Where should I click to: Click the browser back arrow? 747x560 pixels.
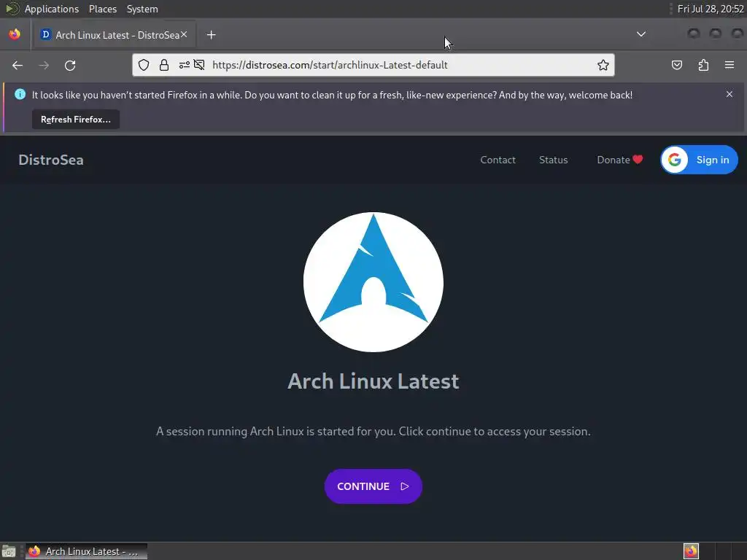(18, 65)
